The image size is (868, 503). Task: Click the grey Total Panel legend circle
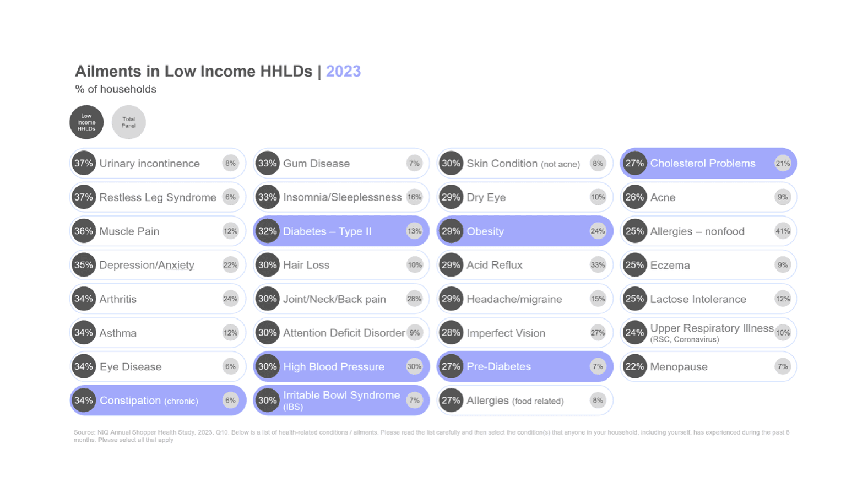[x=128, y=122]
